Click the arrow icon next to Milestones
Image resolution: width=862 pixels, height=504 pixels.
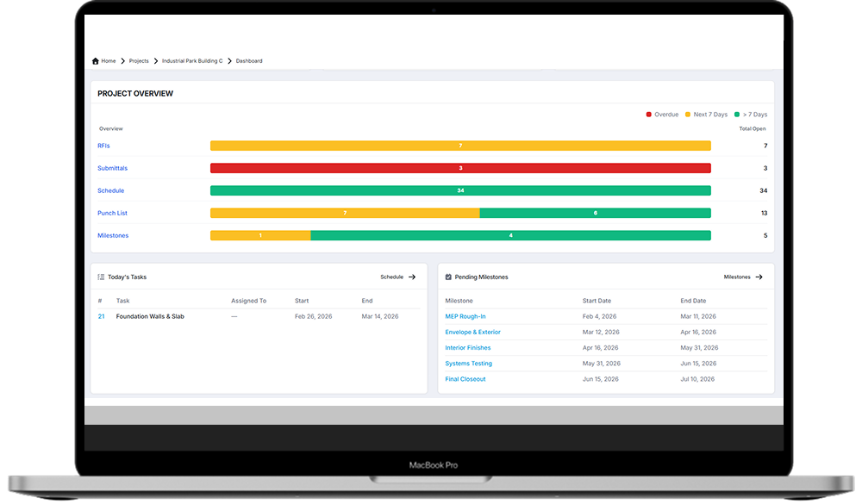pos(759,277)
